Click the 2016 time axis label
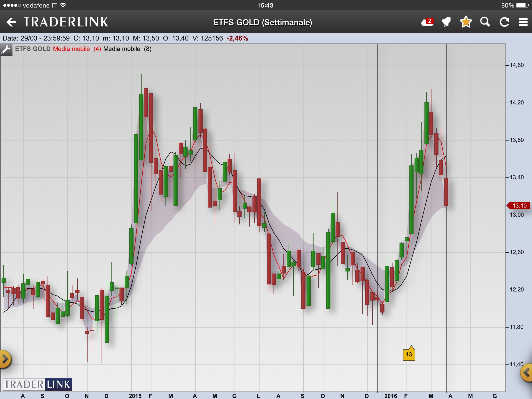Viewport: 532px width, 399px height. [x=391, y=396]
